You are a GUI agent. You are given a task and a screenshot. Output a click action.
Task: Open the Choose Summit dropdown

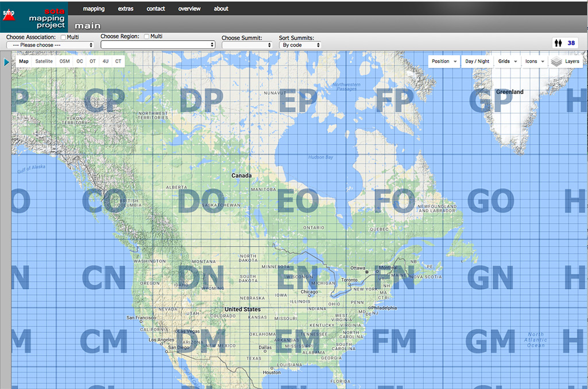[246, 45]
